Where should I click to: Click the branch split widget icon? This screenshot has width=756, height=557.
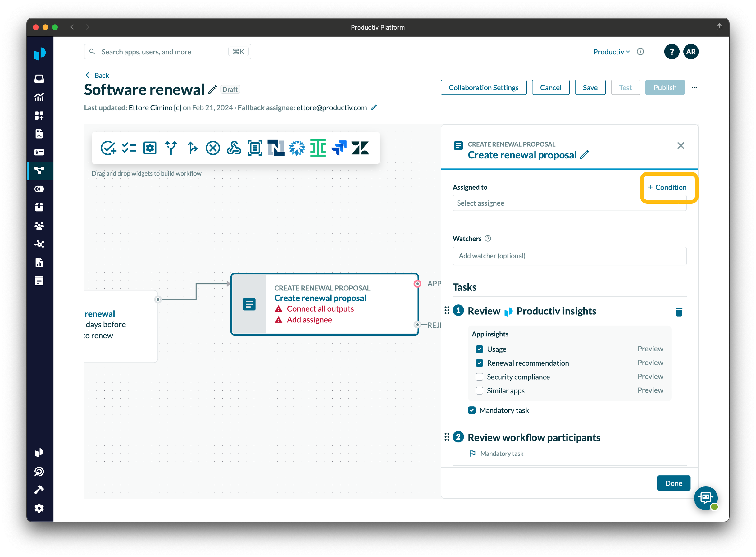[x=171, y=148]
